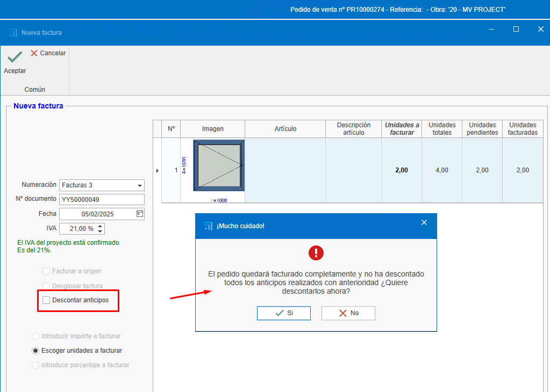This screenshot has width=550, height=392.
Task: Click the row number 1 cell
Action: pyautogui.click(x=171, y=170)
